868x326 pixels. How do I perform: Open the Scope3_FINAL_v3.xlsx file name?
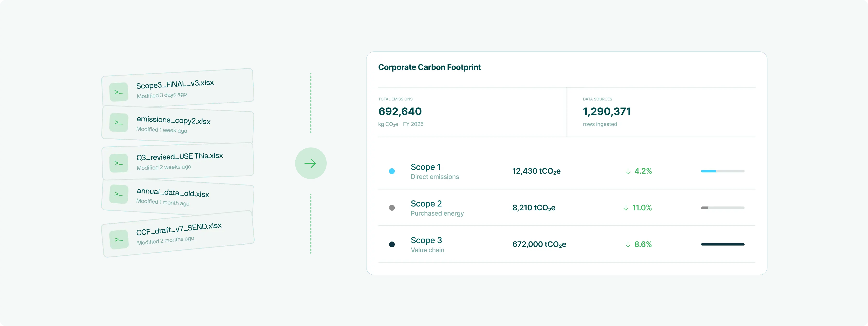175,84
